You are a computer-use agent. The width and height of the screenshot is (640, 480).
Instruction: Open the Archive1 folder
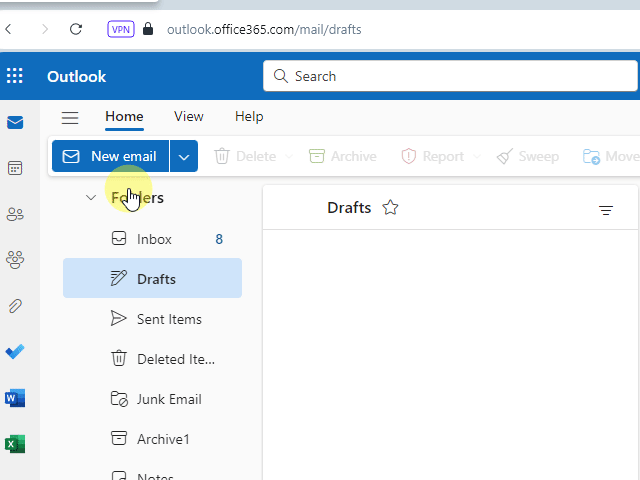pyautogui.click(x=152, y=439)
